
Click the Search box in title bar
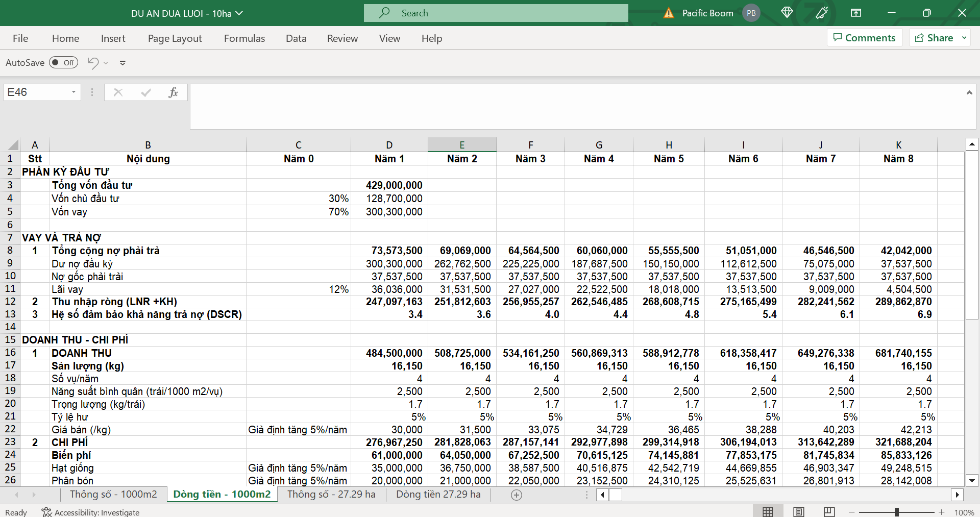496,13
